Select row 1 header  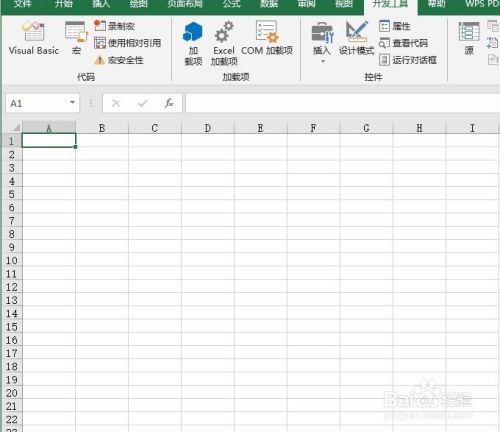(x=12, y=141)
